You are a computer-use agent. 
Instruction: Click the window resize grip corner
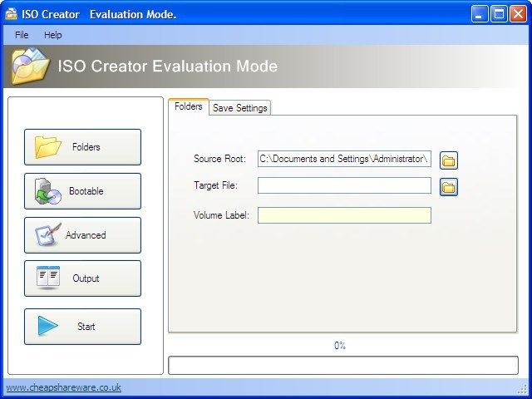click(x=524, y=391)
